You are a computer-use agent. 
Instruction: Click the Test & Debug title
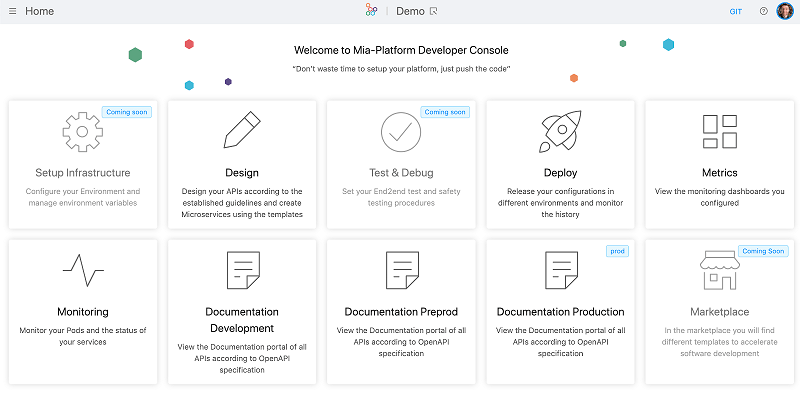401,173
